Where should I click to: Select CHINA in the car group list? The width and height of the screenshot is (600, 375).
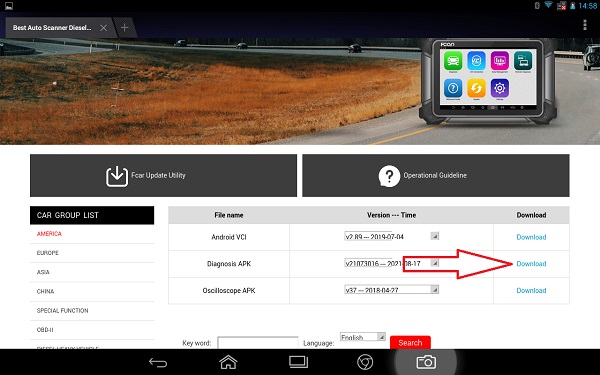click(45, 291)
